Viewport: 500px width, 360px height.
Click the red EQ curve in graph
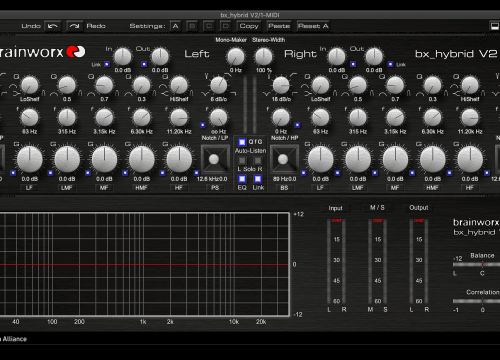(144, 265)
